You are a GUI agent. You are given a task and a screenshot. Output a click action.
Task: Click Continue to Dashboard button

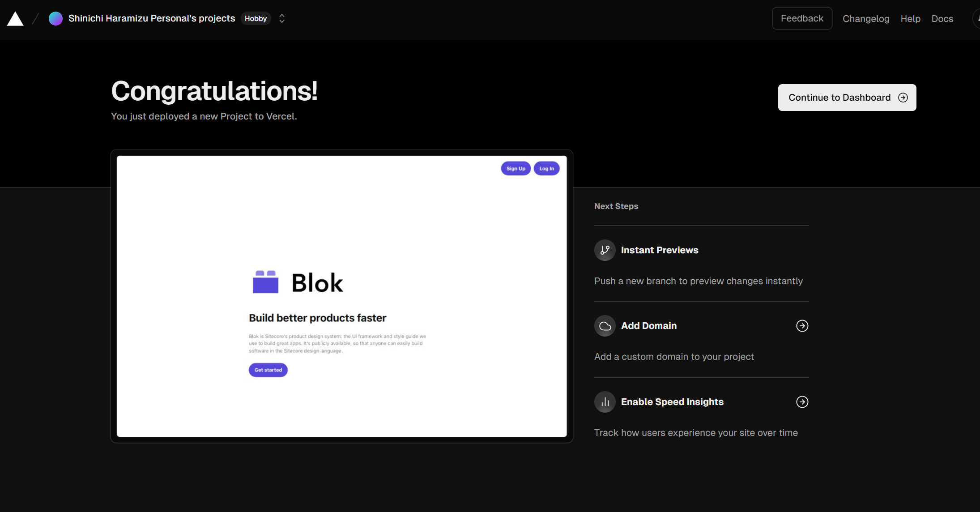(847, 98)
